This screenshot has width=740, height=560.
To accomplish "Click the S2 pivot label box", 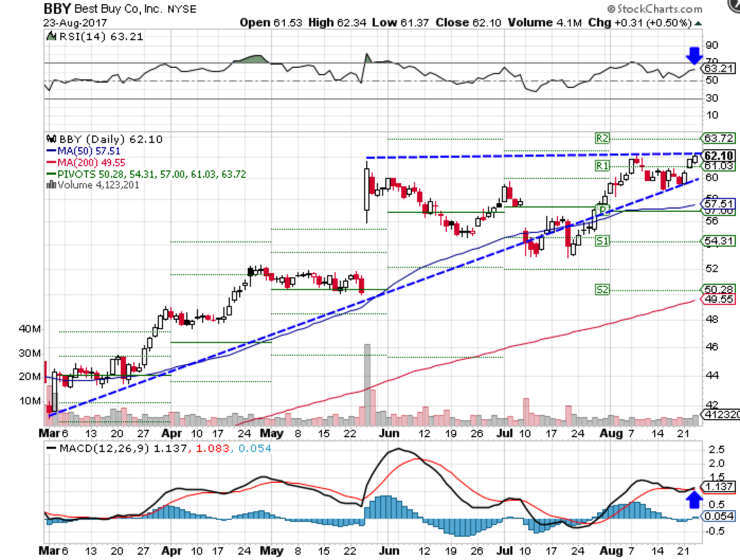I will [602, 290].
